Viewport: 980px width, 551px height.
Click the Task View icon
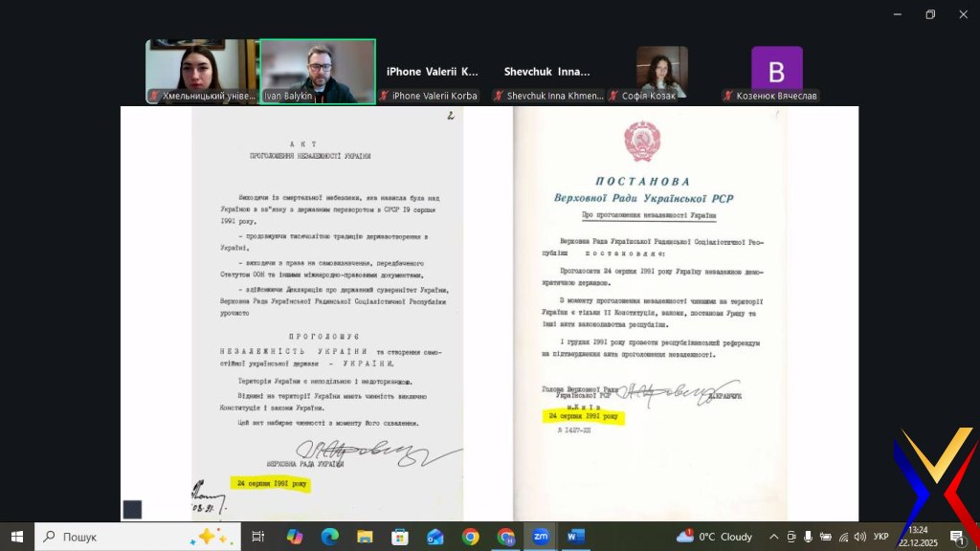257,537
